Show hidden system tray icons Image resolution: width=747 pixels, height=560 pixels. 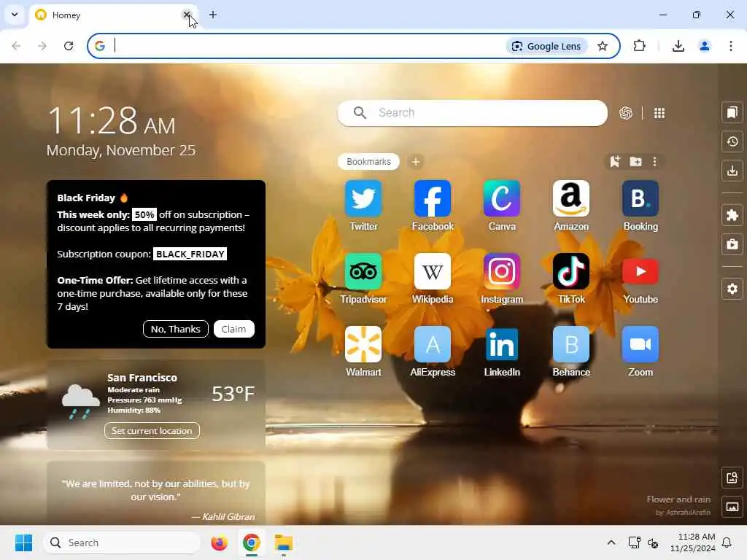(x=611, y=542)
